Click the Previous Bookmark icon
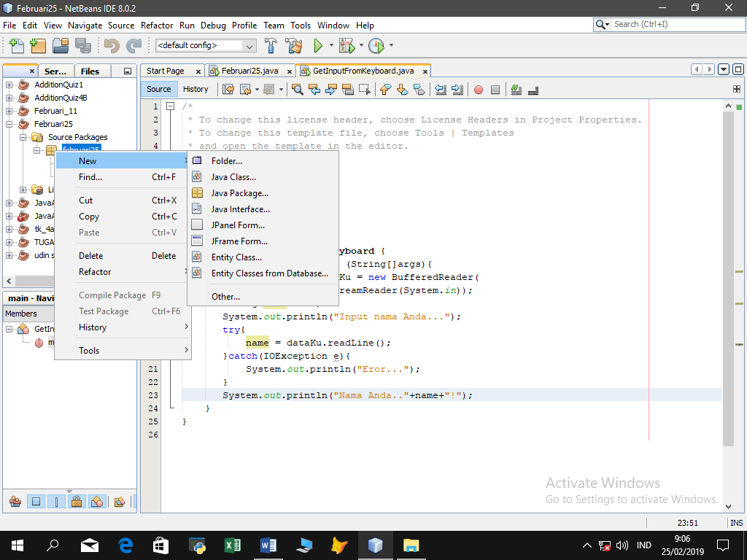Screen dimensions: 747x560 pos(385,90)
